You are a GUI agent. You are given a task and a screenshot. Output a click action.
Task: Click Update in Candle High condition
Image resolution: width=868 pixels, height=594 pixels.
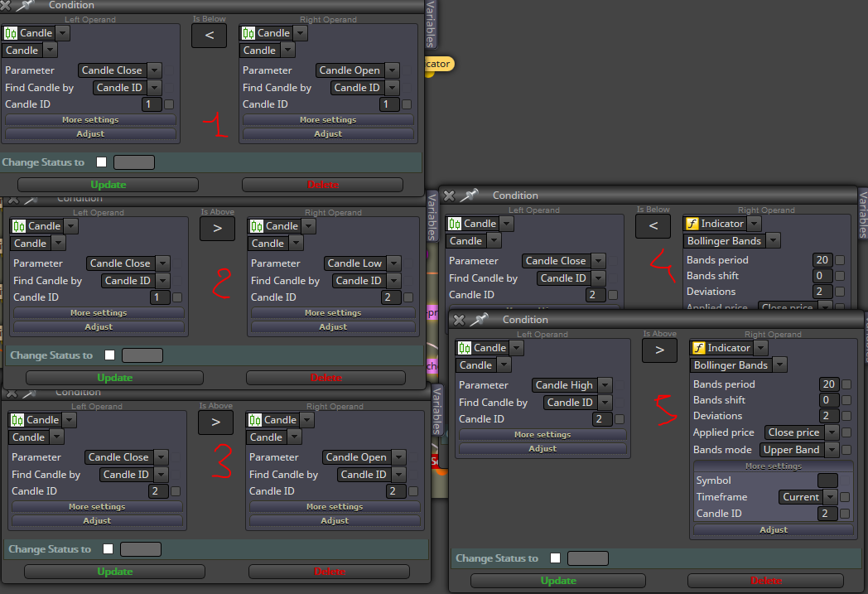coord(558,581)
